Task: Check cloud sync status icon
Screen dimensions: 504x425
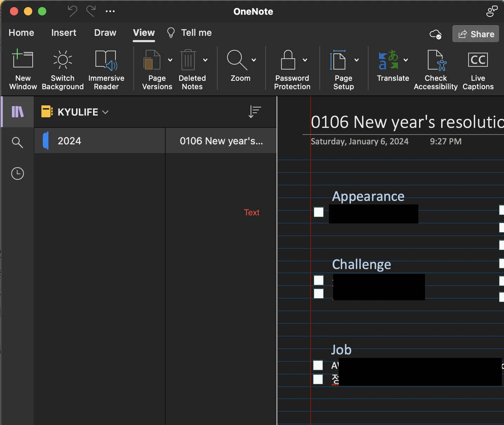Action: point(436,34)
